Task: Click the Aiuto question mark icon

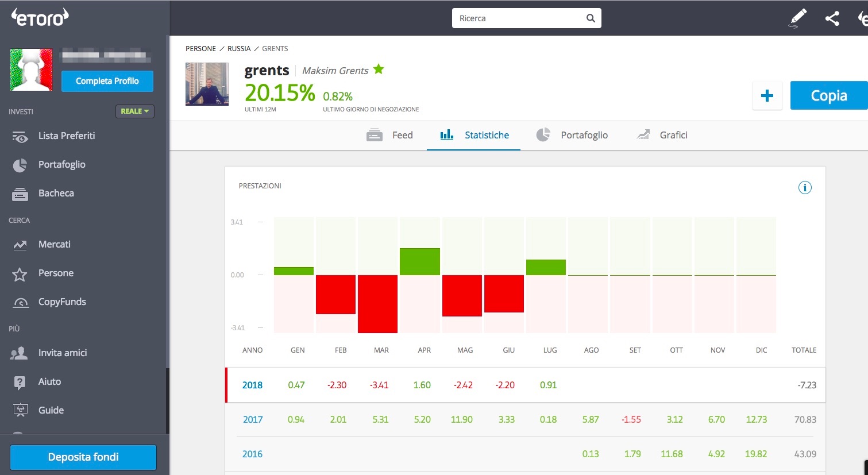Action: 20,382
